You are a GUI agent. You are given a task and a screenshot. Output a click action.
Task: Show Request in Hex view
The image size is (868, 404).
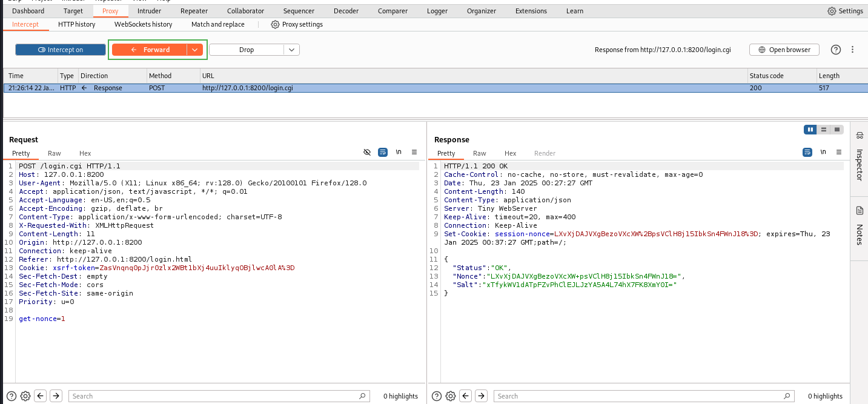tap(85, 153)
